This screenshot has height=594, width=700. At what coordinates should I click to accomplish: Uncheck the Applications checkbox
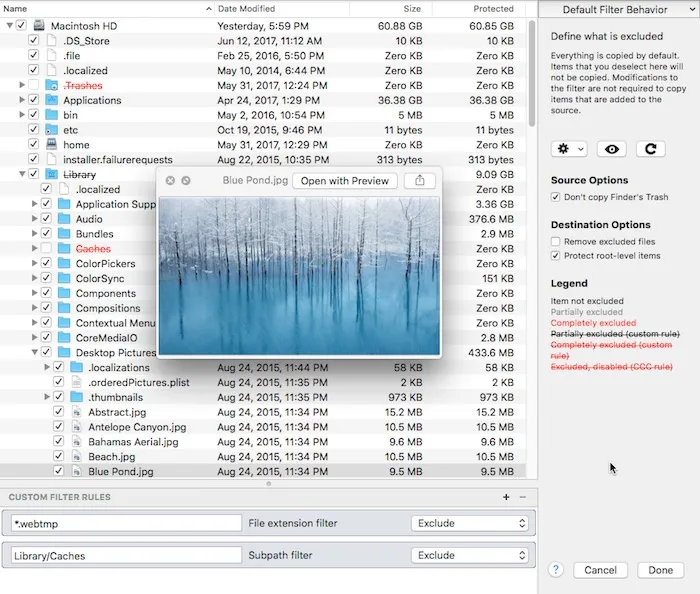point(33,100)
